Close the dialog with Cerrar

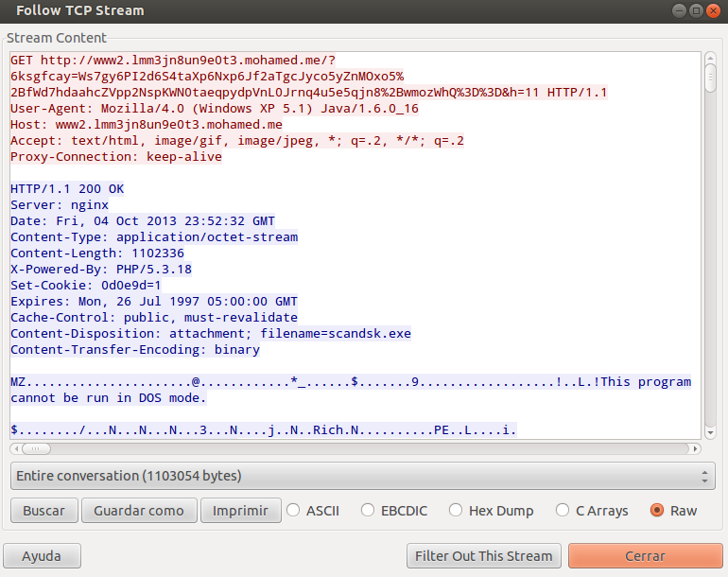point(644,556)
